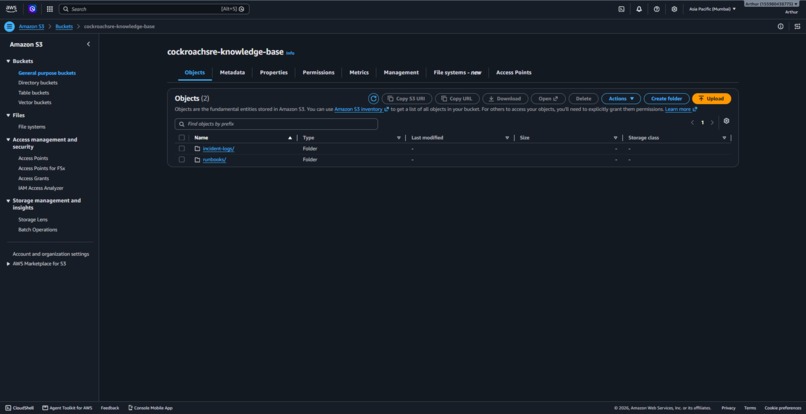Click the Create folder button
Image resolution: width=806 pixels, height=414 pixels.
[666, 99]
